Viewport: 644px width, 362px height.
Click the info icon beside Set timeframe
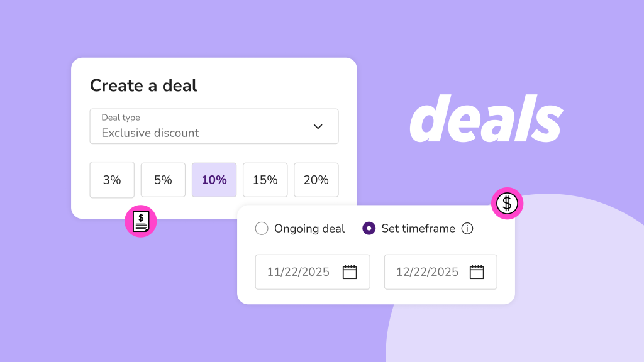(467, 229)
